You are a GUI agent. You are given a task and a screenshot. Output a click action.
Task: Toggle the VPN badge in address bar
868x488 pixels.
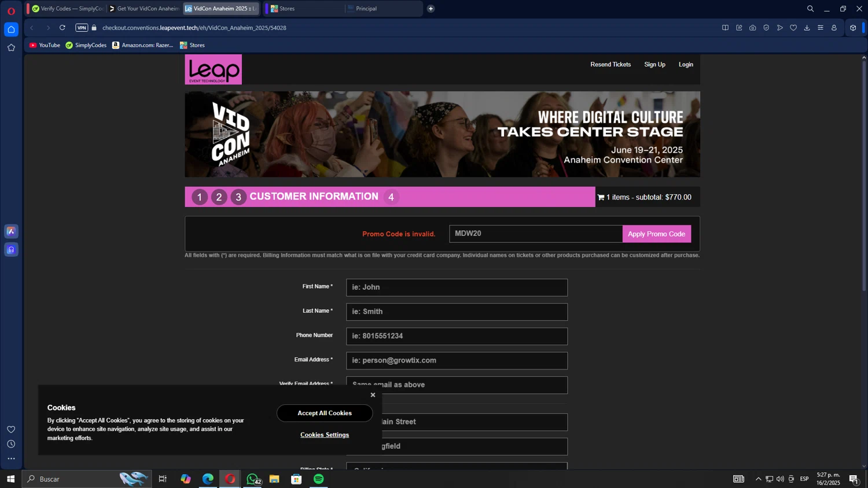click(x=82, y=28)
